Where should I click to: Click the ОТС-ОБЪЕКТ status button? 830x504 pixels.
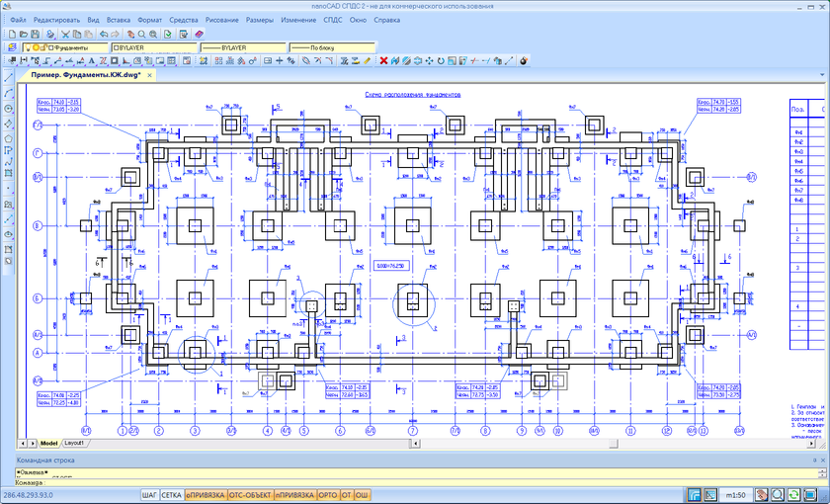click(x=249, y=493)
